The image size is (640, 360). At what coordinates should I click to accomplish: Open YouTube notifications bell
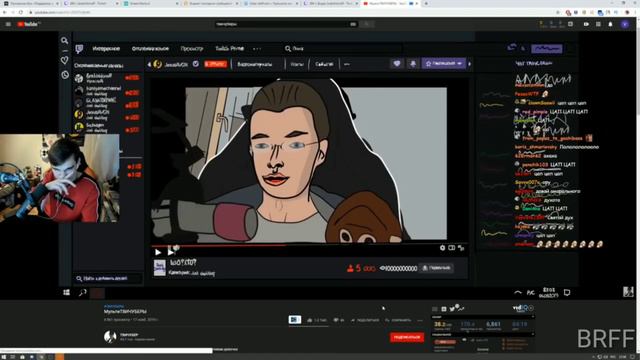610,24
